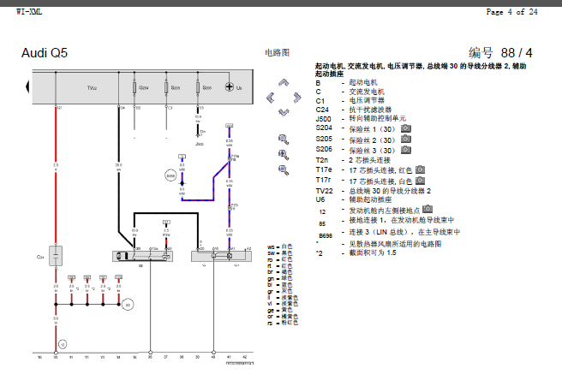The width and height of the screenshot is (562, 392).
Task: Click the U6 plus terminal symbol
Action: (229, 86)
